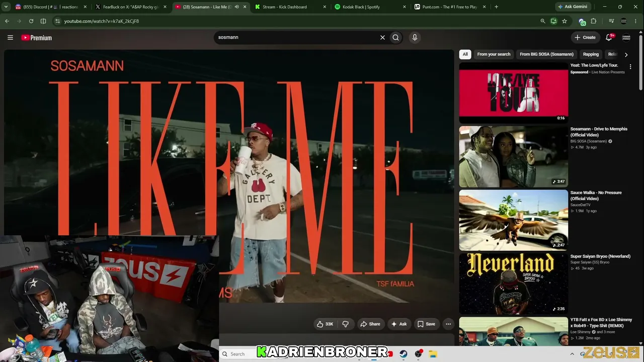Open the browser extensions puzzle icon
This screenshot has height=362, width=644.
coord(594,21)
